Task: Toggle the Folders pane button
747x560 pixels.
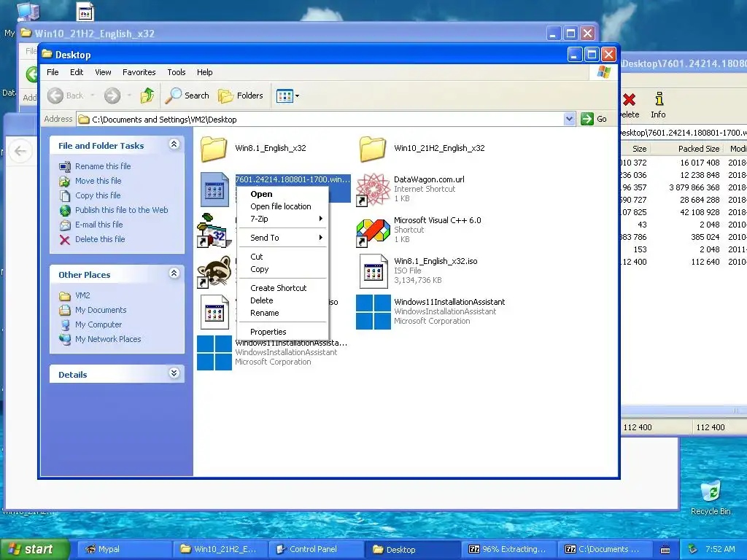Action: [241, 96]
